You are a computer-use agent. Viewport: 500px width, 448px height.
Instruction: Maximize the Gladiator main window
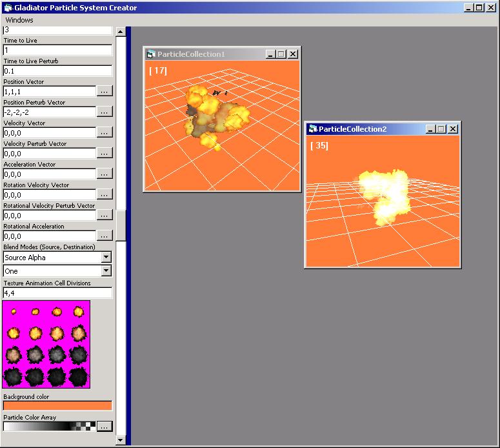click(x=479, y=8)
